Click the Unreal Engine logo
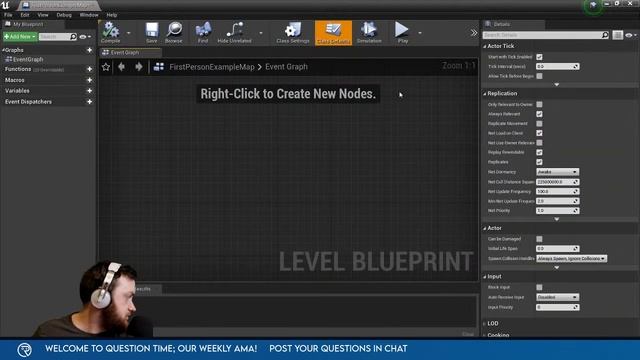The width and height of the screenshot is (640, 360). coord(5,5)
